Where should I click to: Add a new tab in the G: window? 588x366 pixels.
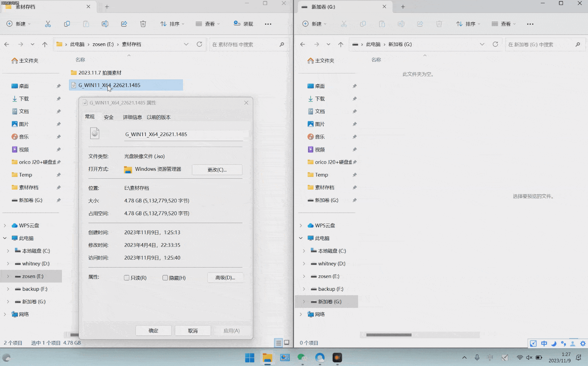click(403, 7)
